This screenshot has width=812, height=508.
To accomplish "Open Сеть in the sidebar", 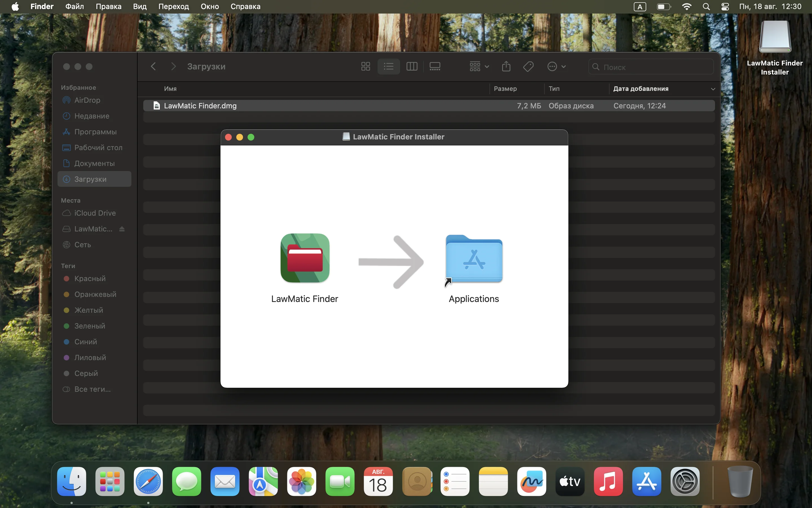I will [94, 245].
